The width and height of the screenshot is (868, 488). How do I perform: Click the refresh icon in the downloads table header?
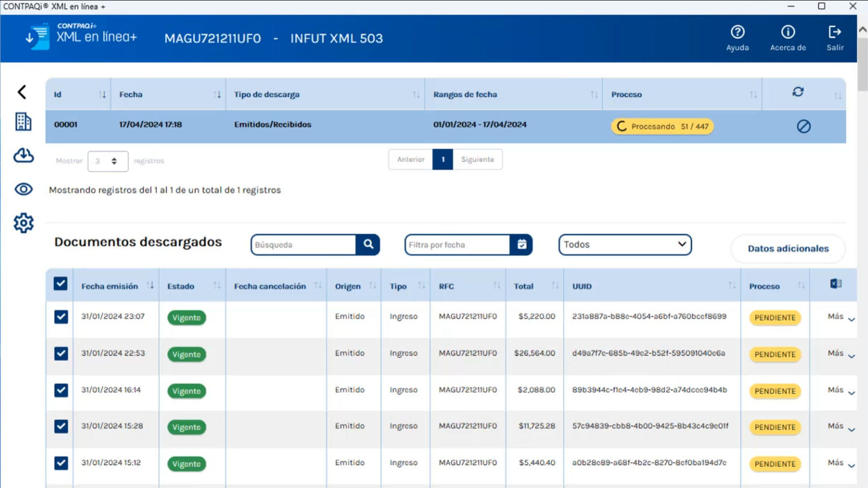797,92
